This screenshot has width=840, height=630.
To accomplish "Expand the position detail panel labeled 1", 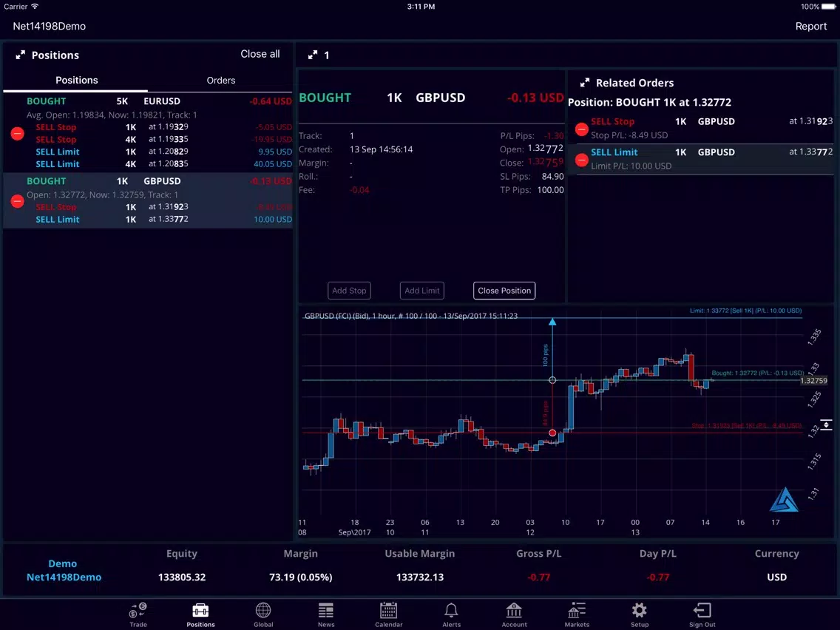I will (x=313, y=55).
